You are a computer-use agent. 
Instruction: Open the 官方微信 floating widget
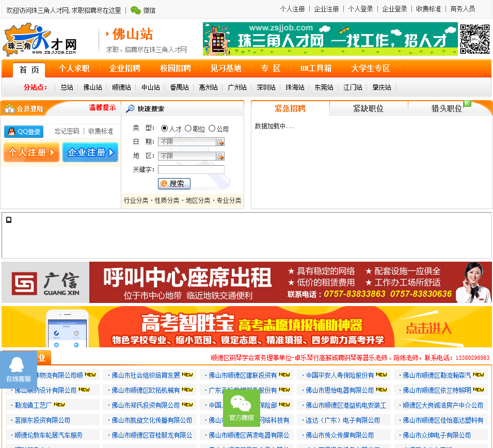[x=242, y=408]
